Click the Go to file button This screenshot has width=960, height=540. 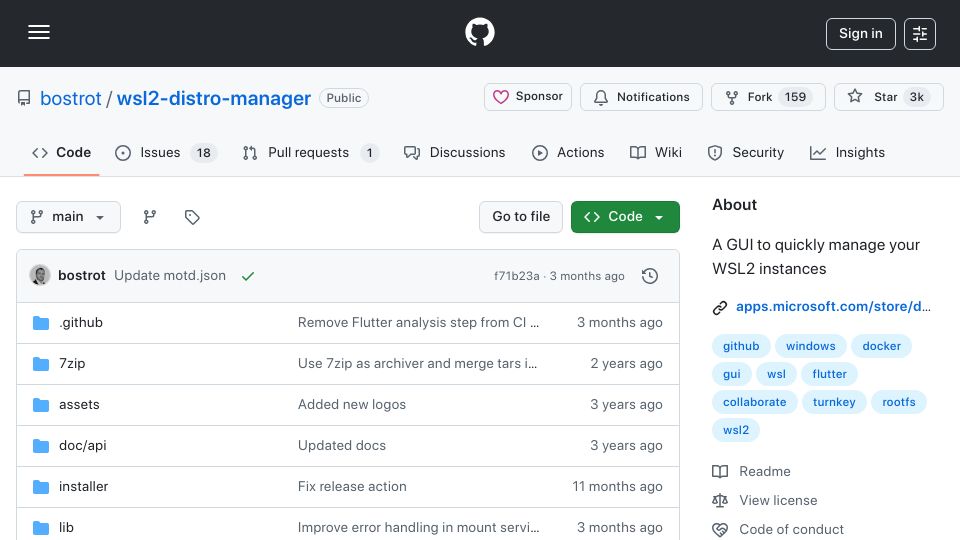[521, 217]
